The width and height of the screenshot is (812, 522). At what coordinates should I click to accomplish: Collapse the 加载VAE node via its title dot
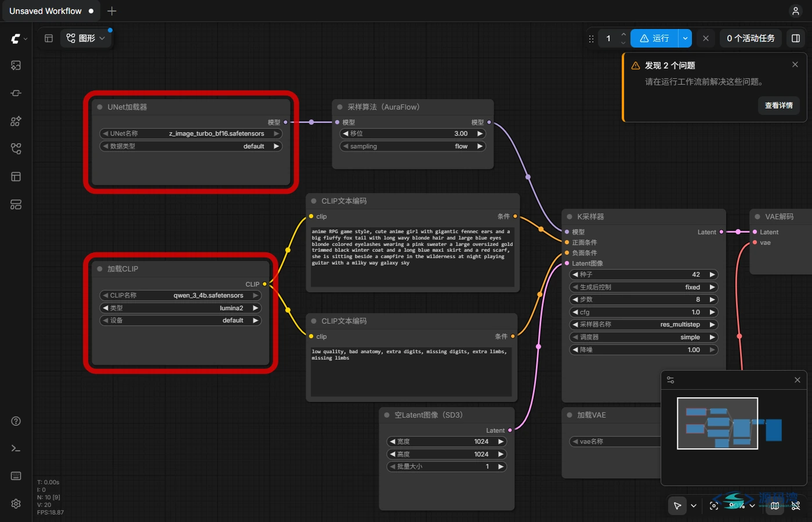pos(570,415)
